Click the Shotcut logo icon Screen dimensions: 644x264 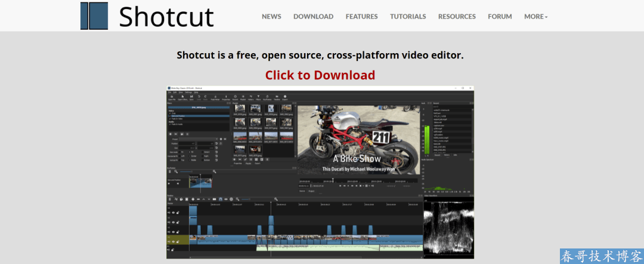[94, 16]
